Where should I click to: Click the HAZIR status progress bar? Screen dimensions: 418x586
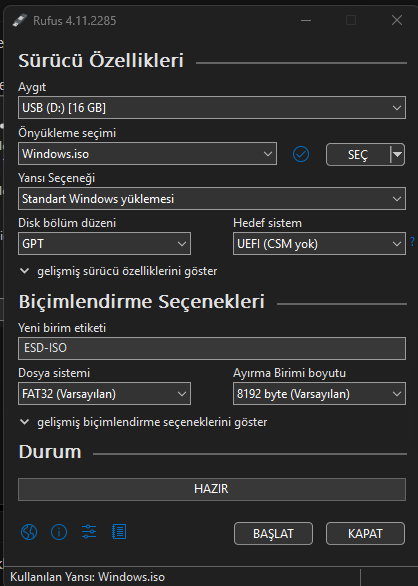(212, 489)
